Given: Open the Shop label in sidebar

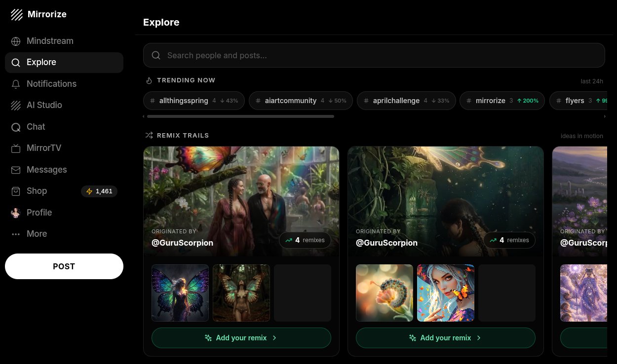Looking at the screenshot, I should (x=37, y=191).
